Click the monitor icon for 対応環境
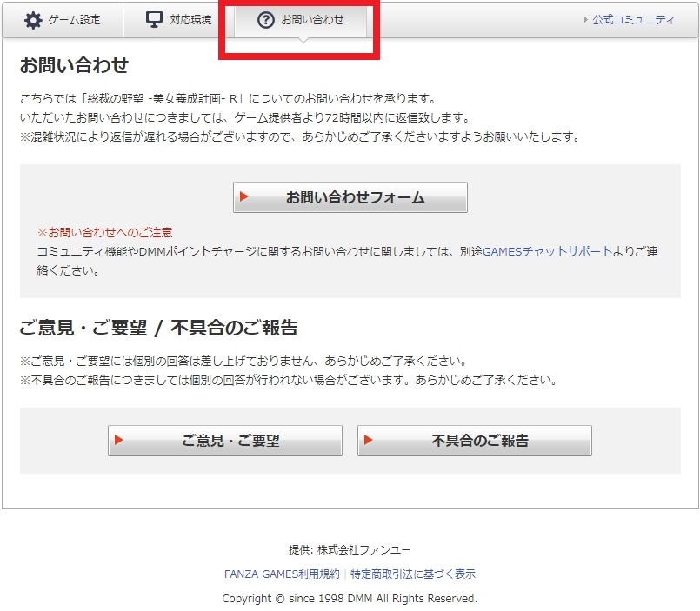This screenshot has width=700, height=611. [x=154, y=20]
